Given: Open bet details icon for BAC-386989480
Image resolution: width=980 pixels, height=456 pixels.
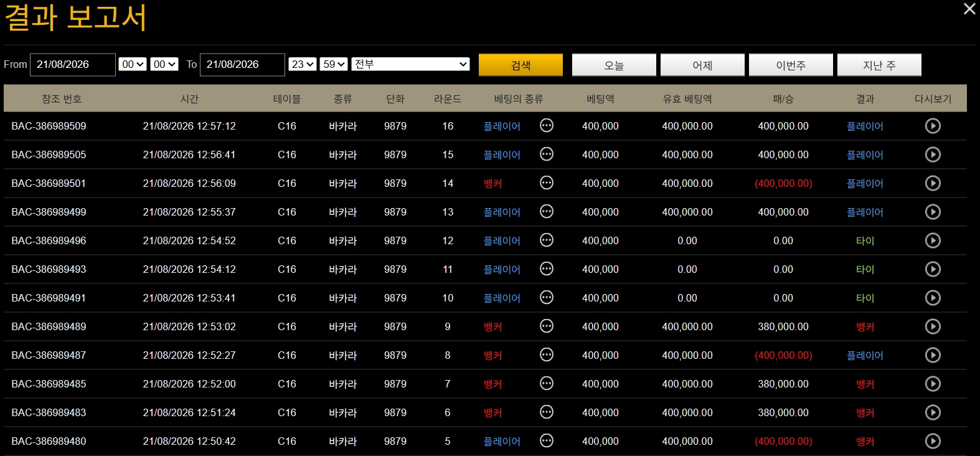Looking at the screenshot, I should click(x=547, y=440).
